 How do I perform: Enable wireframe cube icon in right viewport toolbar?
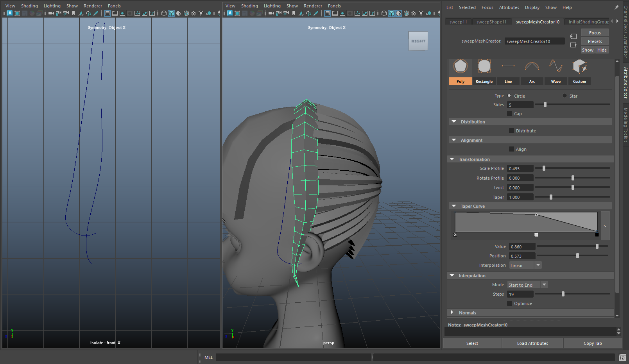click(384, 13)
